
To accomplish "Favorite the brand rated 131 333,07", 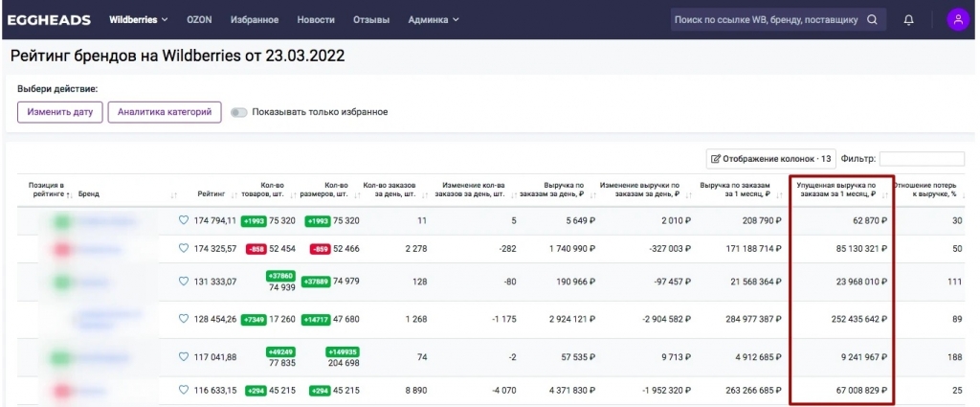I will [x=183, y=282].
